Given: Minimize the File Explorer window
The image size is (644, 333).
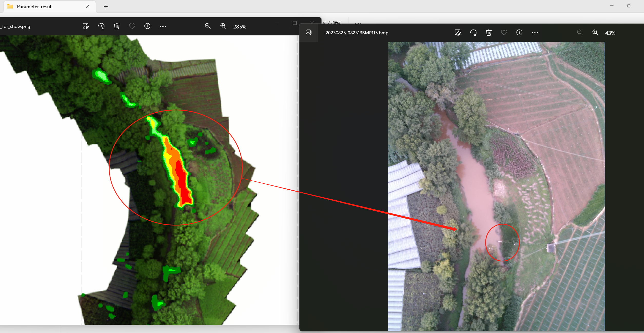Looking at the screenshot, I should pos(611,6).
